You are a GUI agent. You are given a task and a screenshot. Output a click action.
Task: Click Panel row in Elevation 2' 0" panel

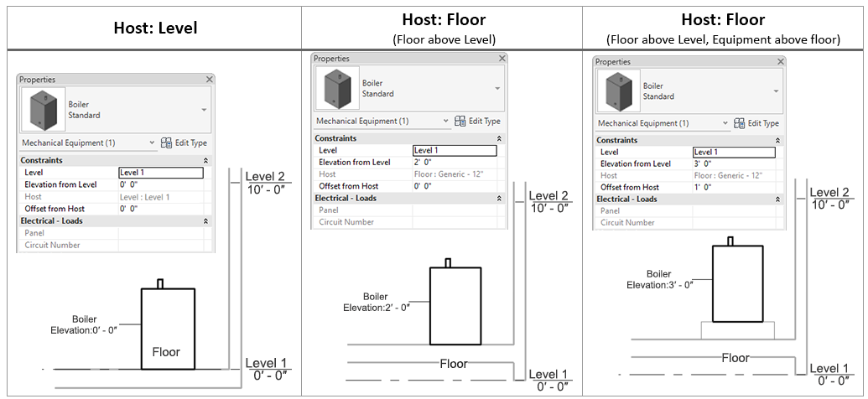tap(408, 210)
